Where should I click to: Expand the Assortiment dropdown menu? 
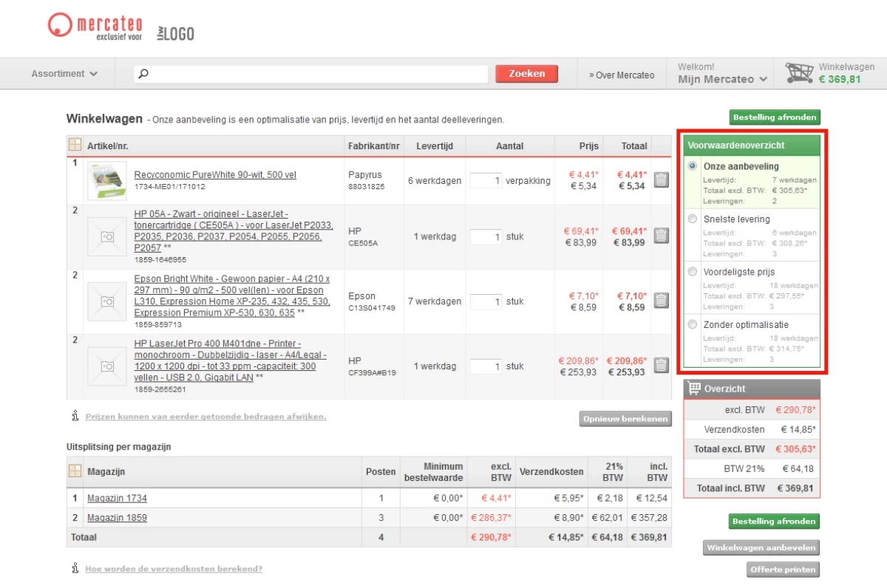[64, 74]
